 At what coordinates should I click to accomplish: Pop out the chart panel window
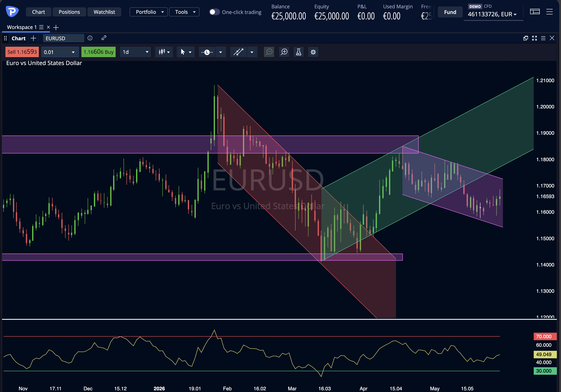(x=526, y=38)
